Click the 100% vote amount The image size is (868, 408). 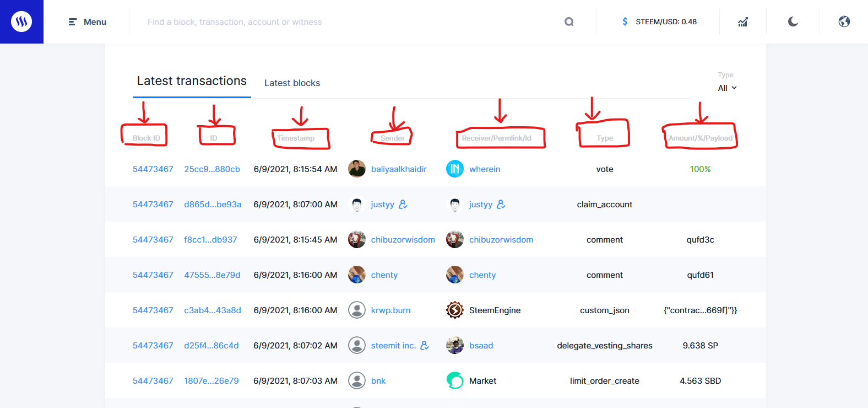tap(701, 169)
